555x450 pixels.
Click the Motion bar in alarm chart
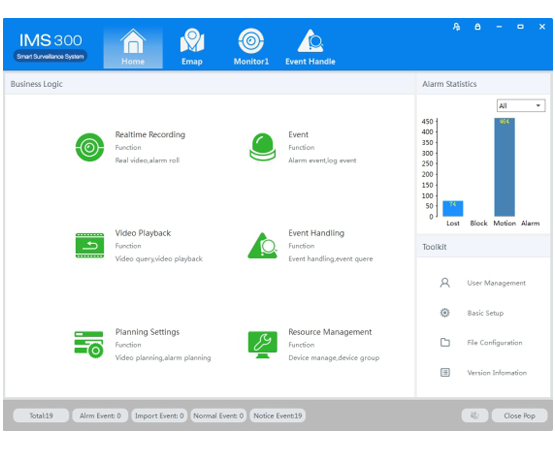tap(504, 167)
